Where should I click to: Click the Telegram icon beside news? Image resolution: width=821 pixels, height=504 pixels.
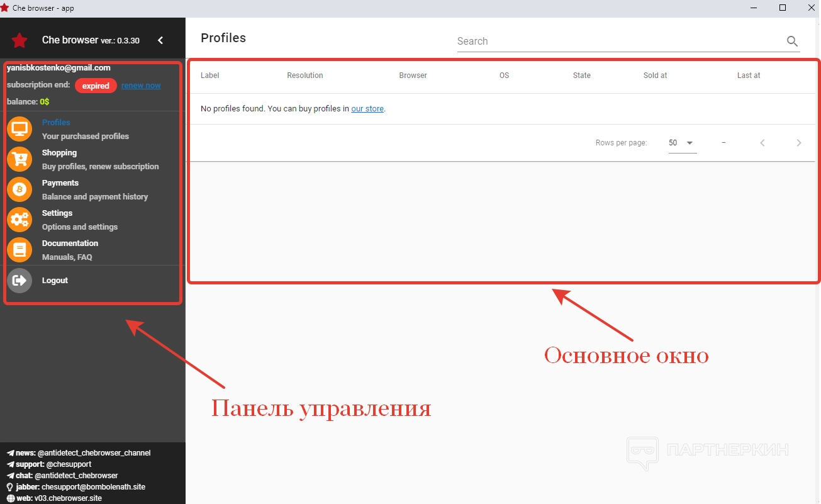(x=10, y=453)
